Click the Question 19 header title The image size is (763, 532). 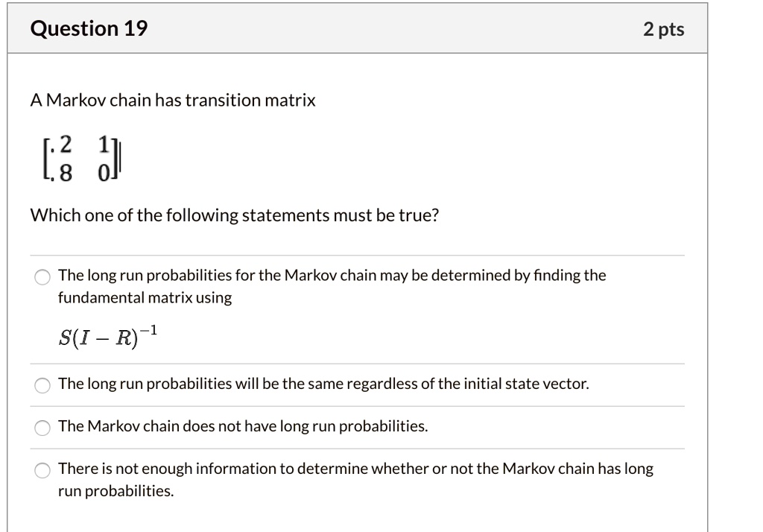(x=89, y=28)
